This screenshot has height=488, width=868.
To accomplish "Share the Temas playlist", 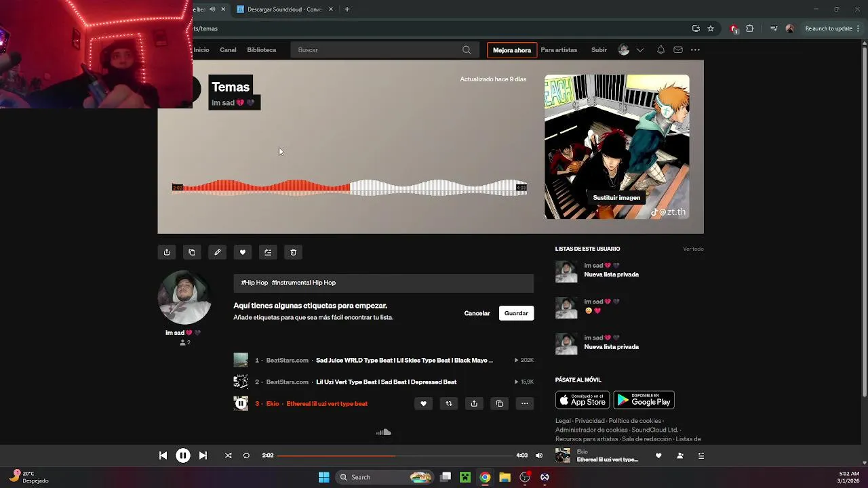I will coord(167,252).
